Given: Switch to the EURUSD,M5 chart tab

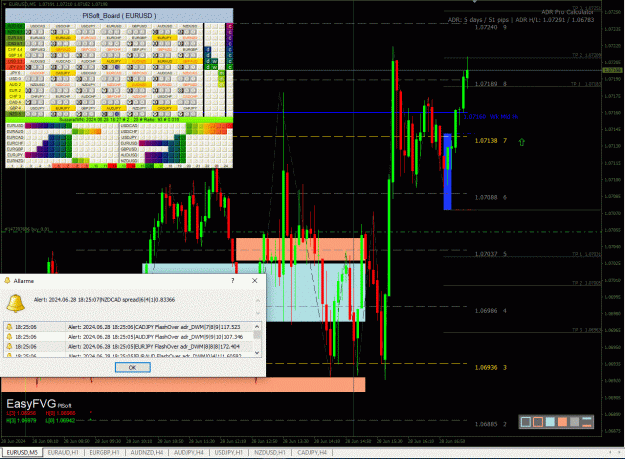Looking at the screenshot, I should pyautogui.click(x=22, y=453).
